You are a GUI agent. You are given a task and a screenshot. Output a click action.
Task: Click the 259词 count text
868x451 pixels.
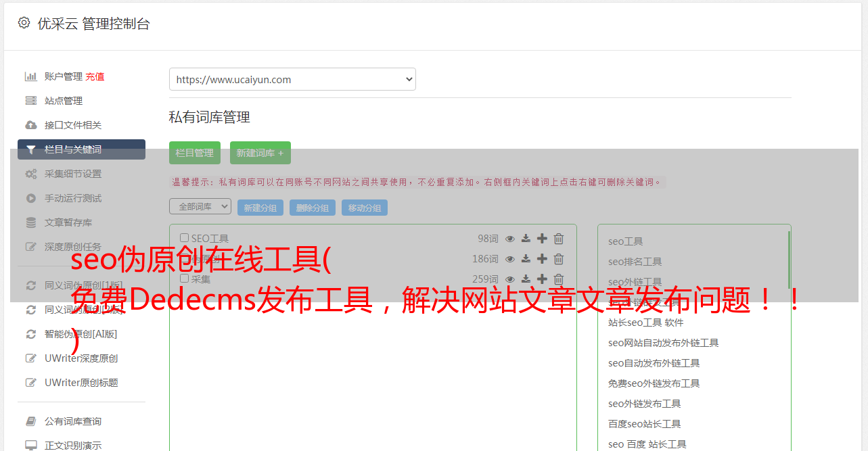[x=485, y=279]
